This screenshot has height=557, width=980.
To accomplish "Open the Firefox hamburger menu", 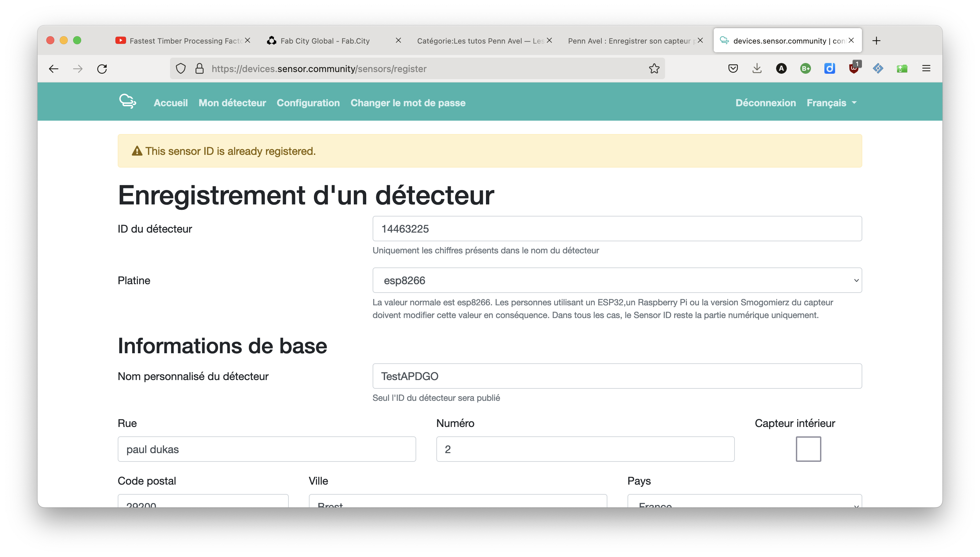I will click(926, 69).
